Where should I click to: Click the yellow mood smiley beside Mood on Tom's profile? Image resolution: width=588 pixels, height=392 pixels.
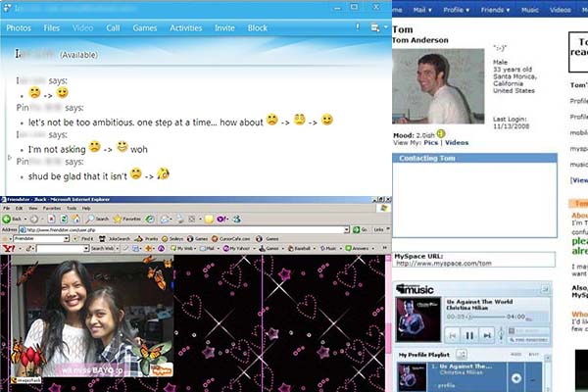[x=441, y=133]
